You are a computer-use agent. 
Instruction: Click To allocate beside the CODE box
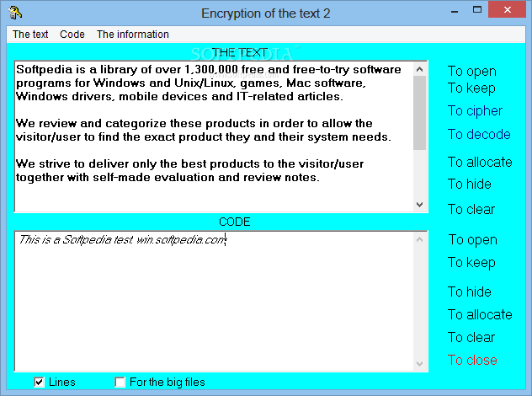tap(480, 314)
